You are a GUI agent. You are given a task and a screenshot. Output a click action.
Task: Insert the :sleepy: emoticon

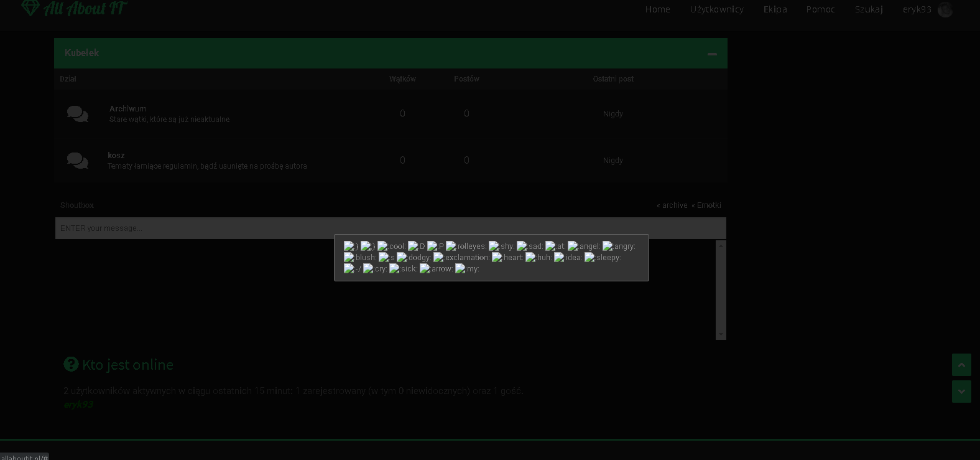pos(603,258)
